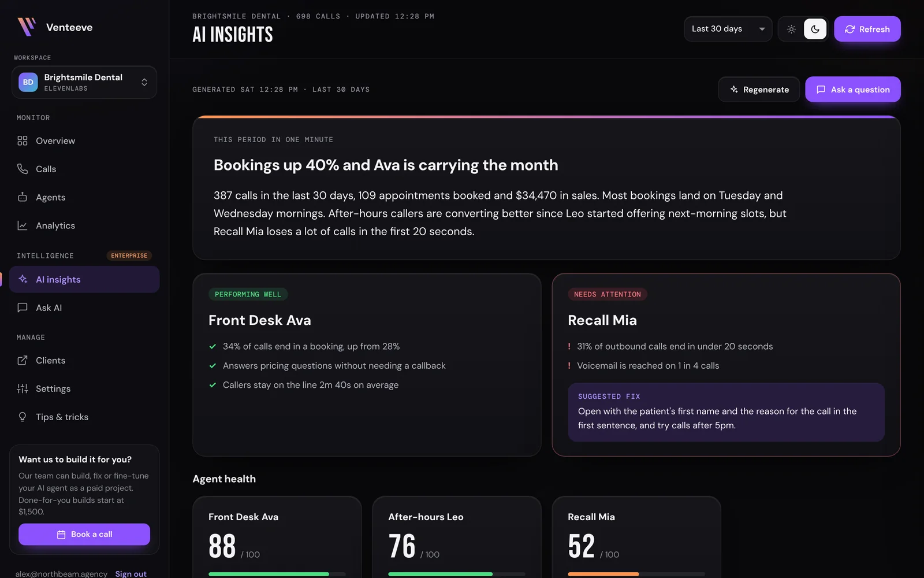
Task: Open the After-hours Leo health card
Action: [457, 538]
